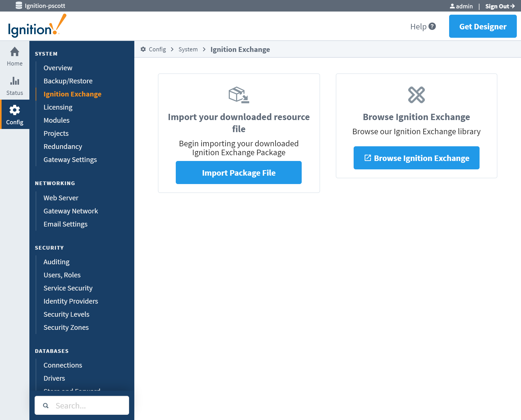Click the admin user icon

pyautogui.click(x=452, y=6)
